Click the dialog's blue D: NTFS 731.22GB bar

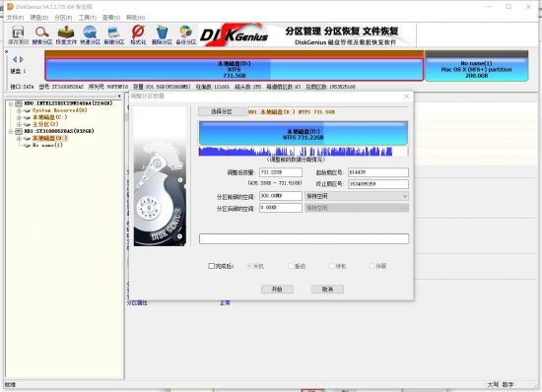304,133
